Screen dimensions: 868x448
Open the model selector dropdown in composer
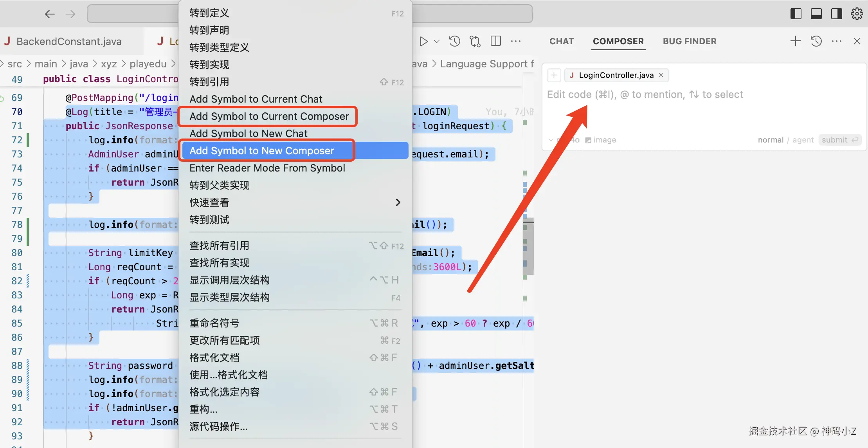tap(564, 140)
